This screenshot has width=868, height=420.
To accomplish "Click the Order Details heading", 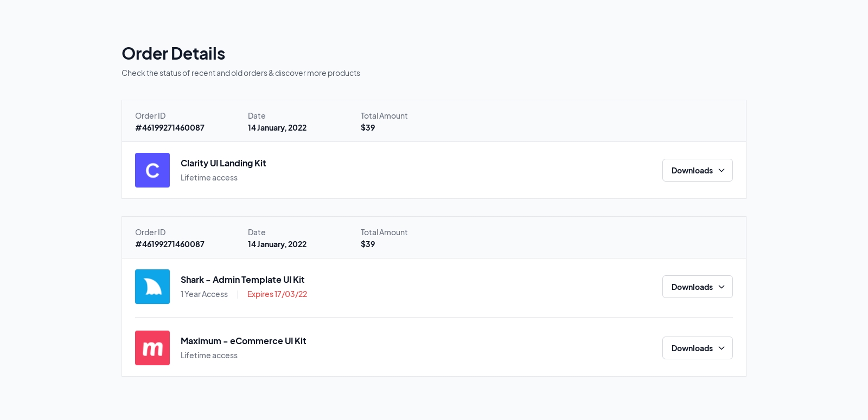I will pos(173,54).
